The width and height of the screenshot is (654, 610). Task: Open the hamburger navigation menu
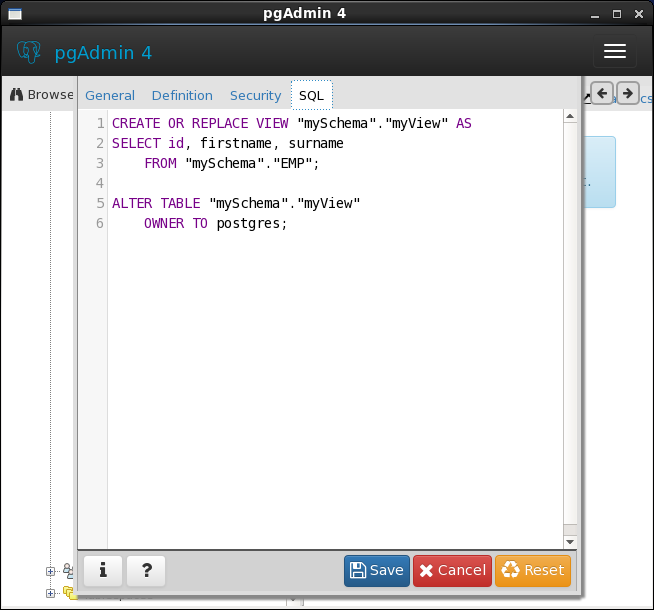tap(614, 51)
